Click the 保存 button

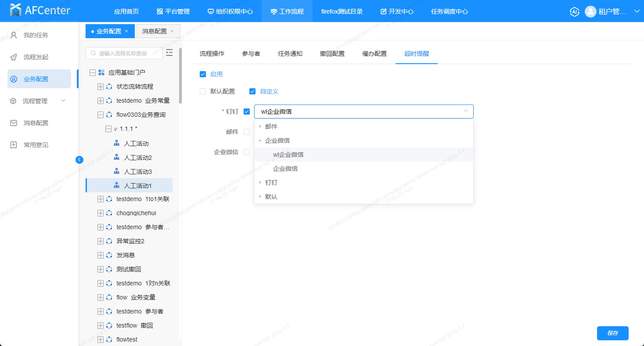612,333
